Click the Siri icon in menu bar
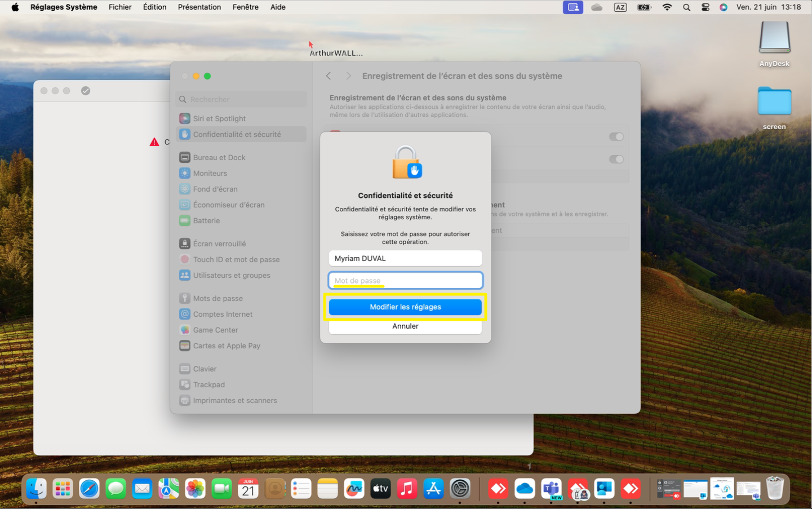 (x=724, y=7)
